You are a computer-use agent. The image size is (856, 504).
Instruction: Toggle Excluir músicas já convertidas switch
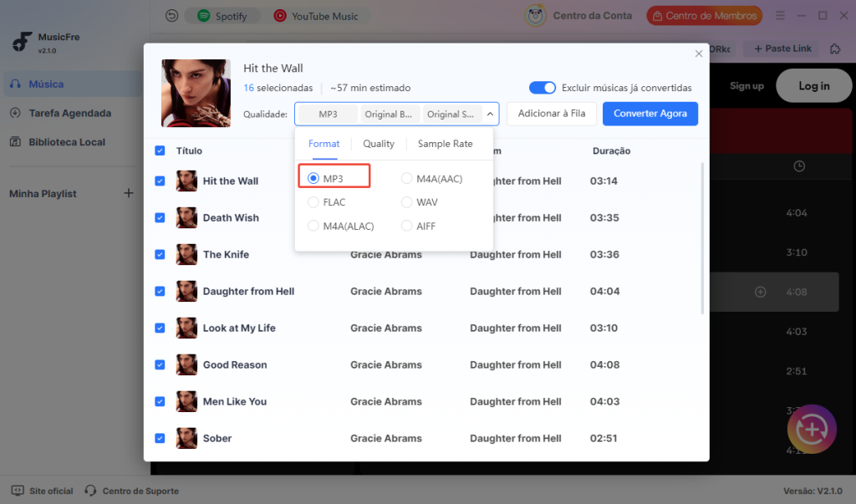coord(542,88)
